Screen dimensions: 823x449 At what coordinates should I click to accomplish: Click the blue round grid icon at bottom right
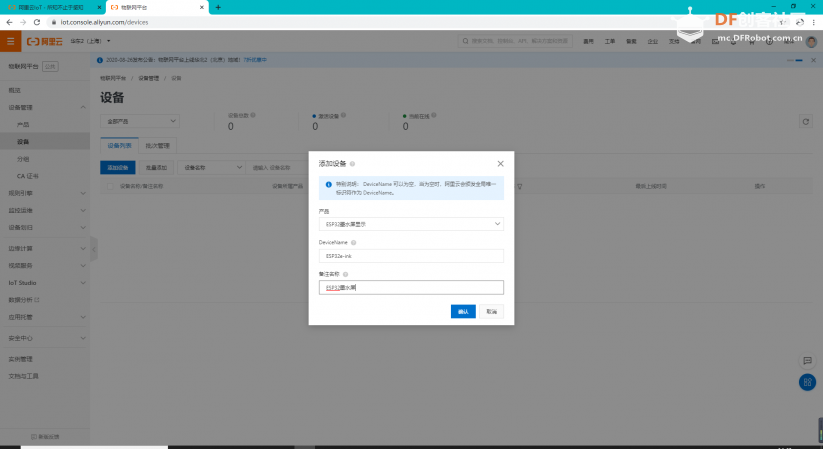click(x=807, y=382)
